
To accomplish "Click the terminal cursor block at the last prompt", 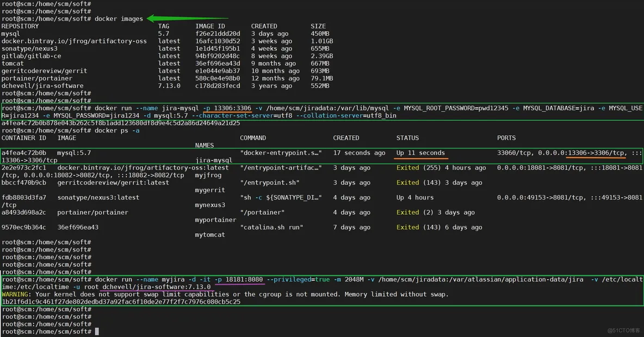I will point(97,332).
